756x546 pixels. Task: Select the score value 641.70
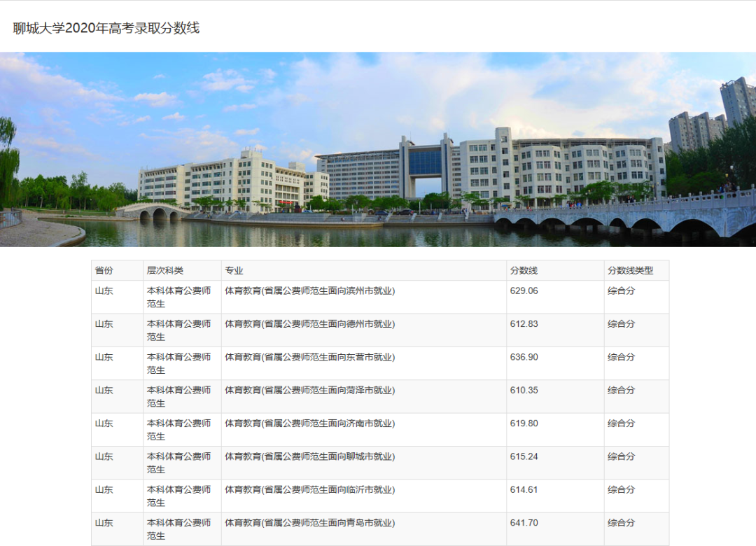tap(524, 523)
